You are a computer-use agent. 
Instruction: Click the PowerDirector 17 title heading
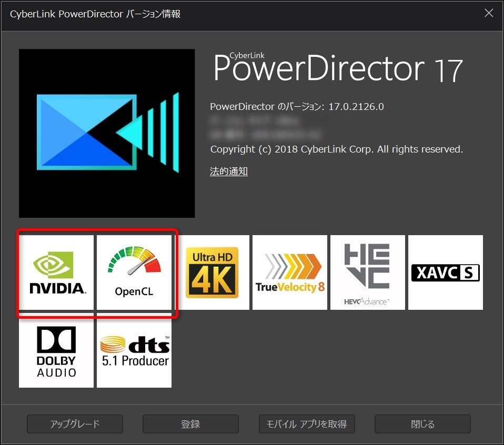point(338,67)
